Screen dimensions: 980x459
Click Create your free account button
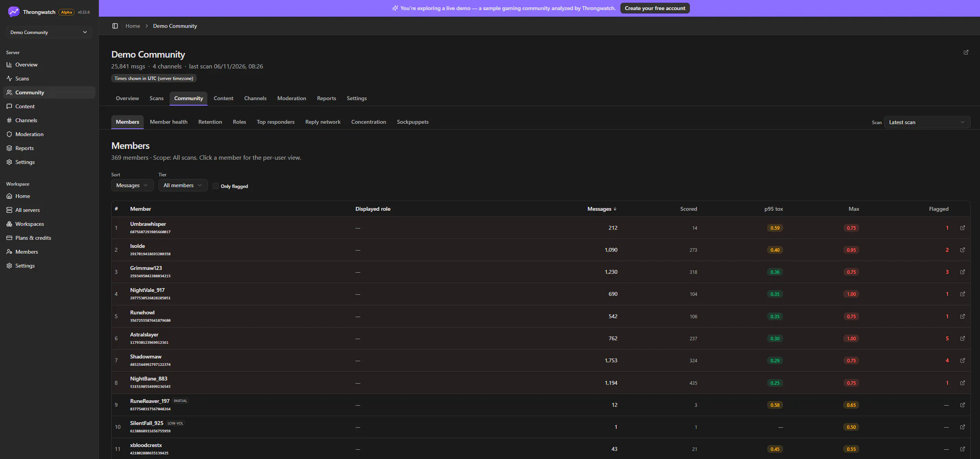coord(655,8)
